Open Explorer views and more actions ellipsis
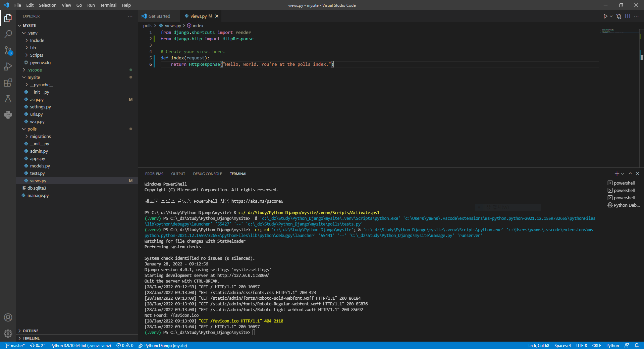 [x=130, y=16]
